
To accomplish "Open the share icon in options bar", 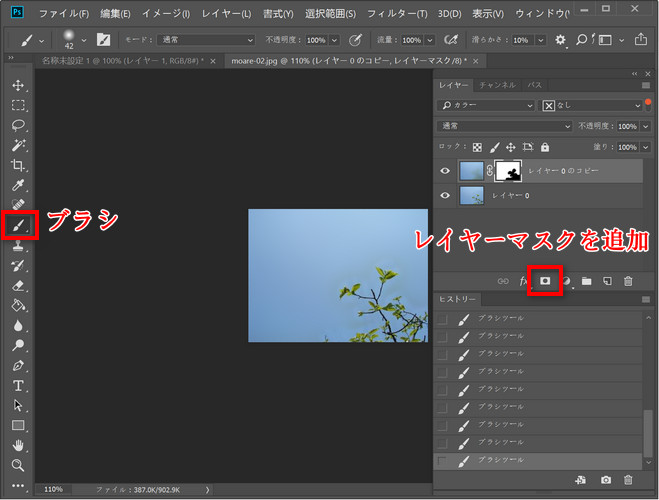I will tap(641, 39).
